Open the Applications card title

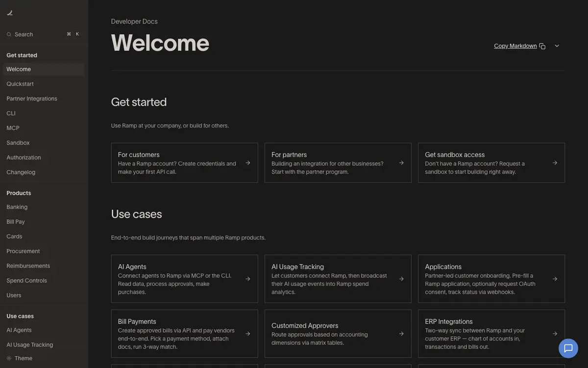point(443,267)
